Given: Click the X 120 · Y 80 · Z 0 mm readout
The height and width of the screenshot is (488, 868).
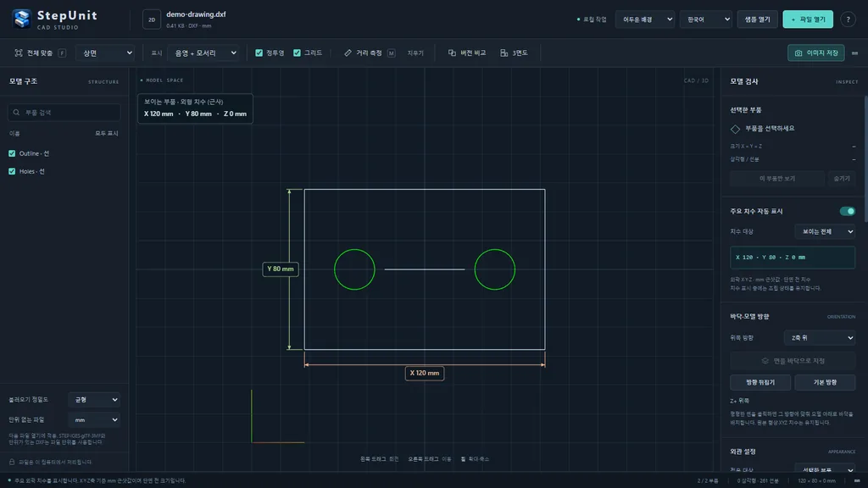Looking at the screenshot, I should coord(793,258).
